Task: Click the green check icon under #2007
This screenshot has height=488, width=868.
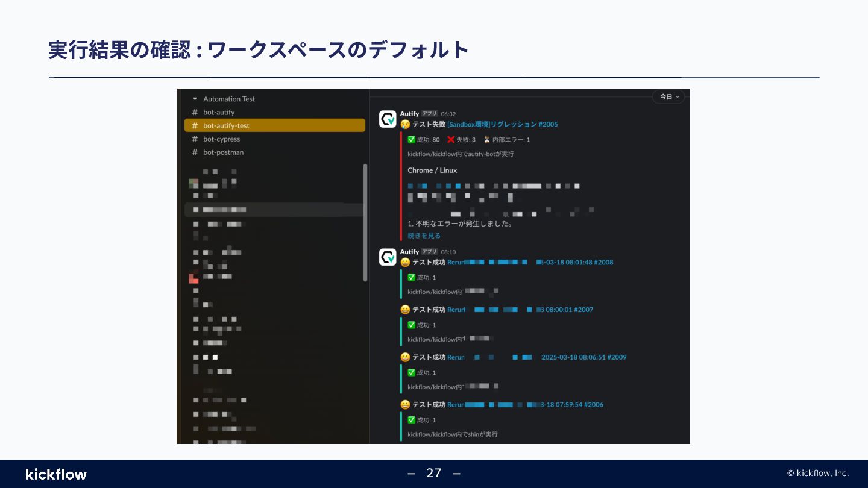Action: pos(411,325)
